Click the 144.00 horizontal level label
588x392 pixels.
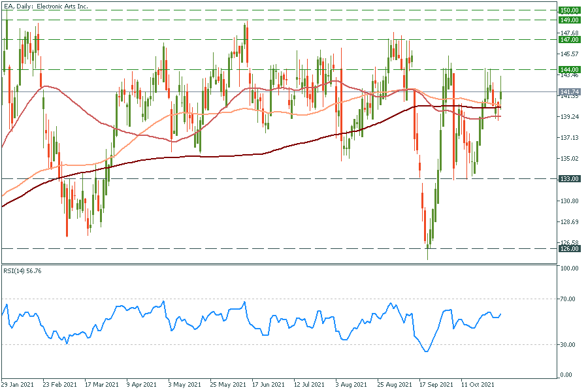pyautogui.click(x=570, y=69)
